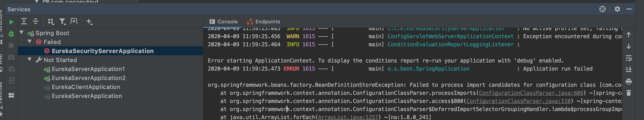The height and width of the screenshot is (120, 644).
Task: Click the Expand All toolbar icon
Action: tap(24, 21)
